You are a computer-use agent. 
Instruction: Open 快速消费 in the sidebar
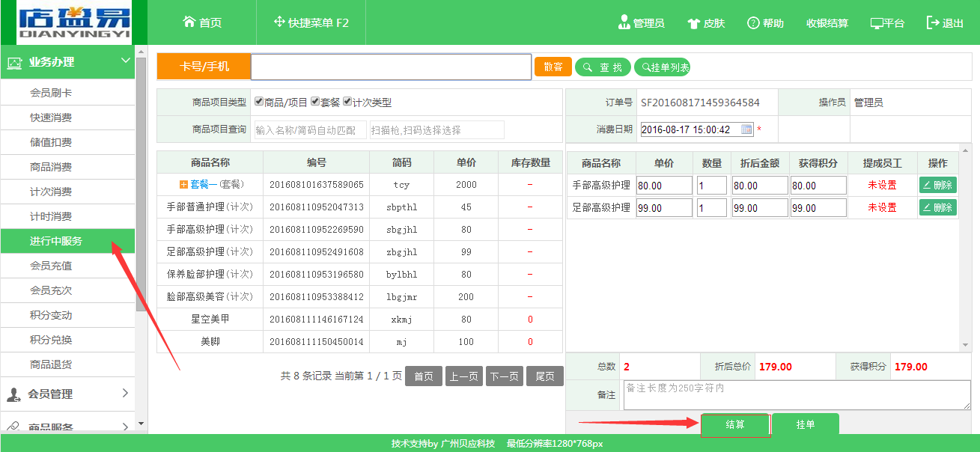[67, 117]
